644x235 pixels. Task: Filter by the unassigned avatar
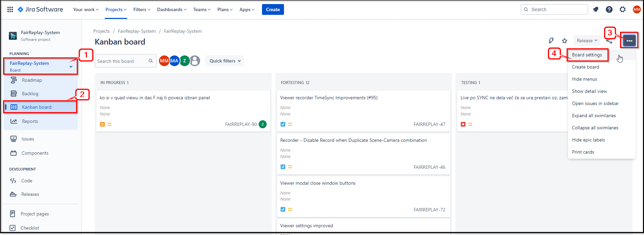point(195,61)
